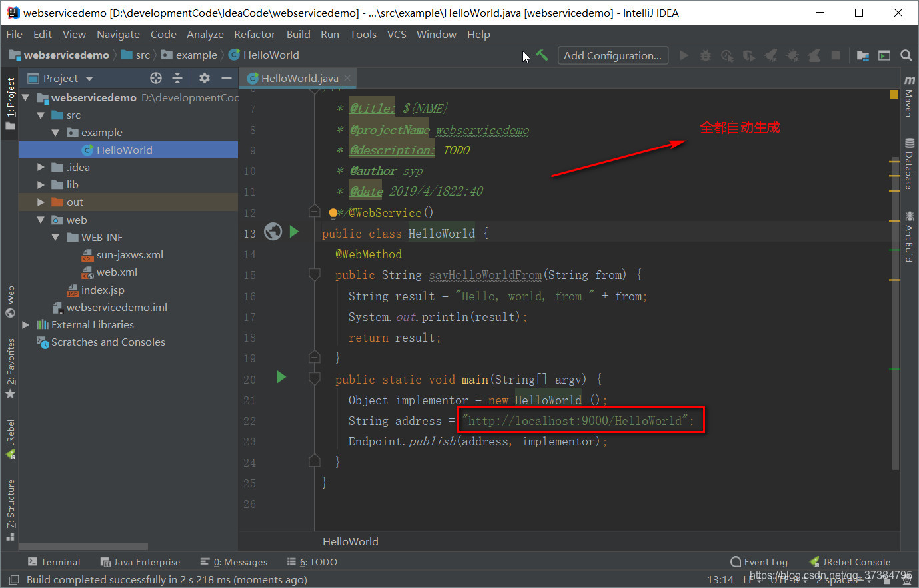Viewport: 919px width, 588px height.
Task: Open the Build menu
Action: [x=298, y=35]
